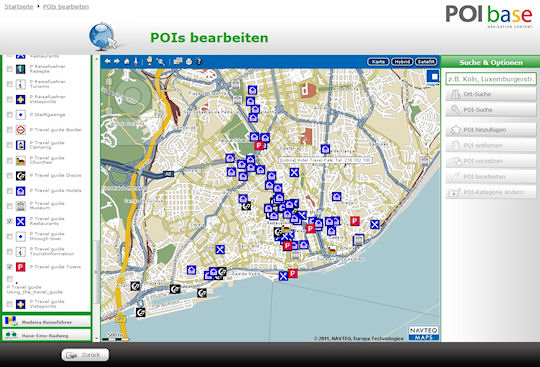Click the location search input field

[x=491, y=79]
